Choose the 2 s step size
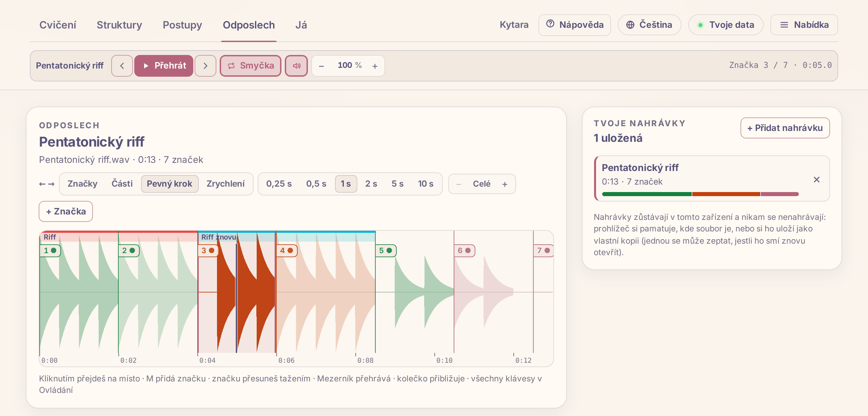Screen dimensions: 868x416 371,184
